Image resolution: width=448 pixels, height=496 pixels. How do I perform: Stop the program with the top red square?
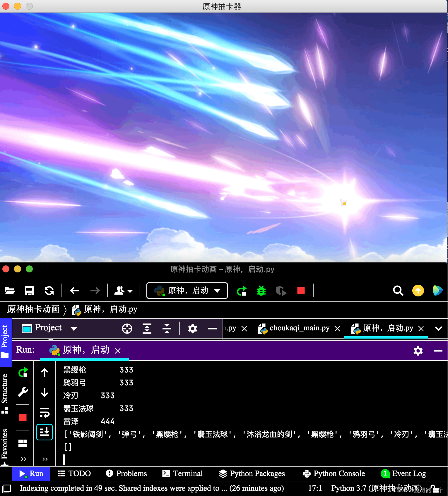coord(301,291)
